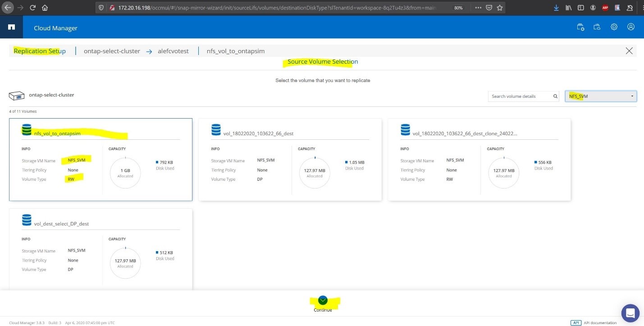This screenshot has height=326, width=644.
Task: Open timeline notifications icon in header
Action: 581,27
